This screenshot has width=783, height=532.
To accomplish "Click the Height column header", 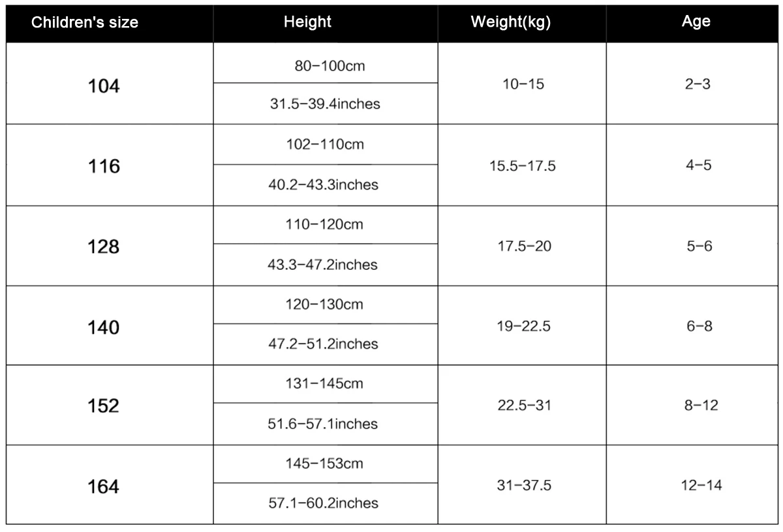I will (307, 22).
